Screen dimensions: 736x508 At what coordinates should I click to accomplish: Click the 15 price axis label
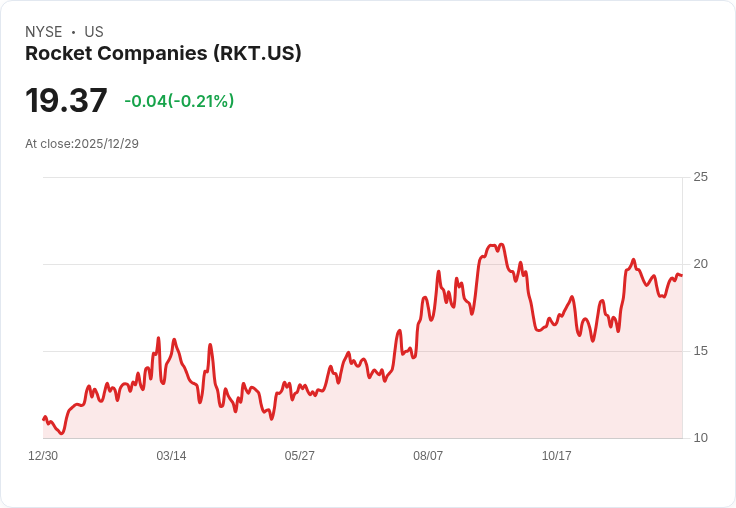700,351
